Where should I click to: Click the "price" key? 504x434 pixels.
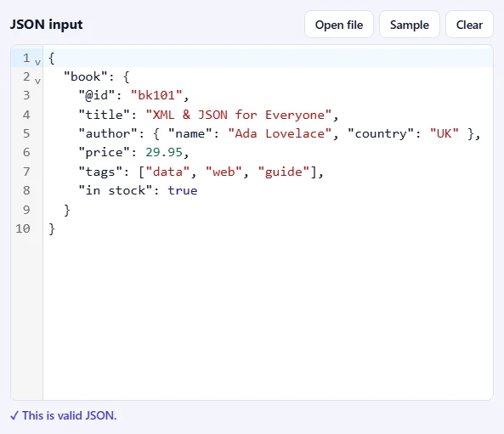click(105, 152)
